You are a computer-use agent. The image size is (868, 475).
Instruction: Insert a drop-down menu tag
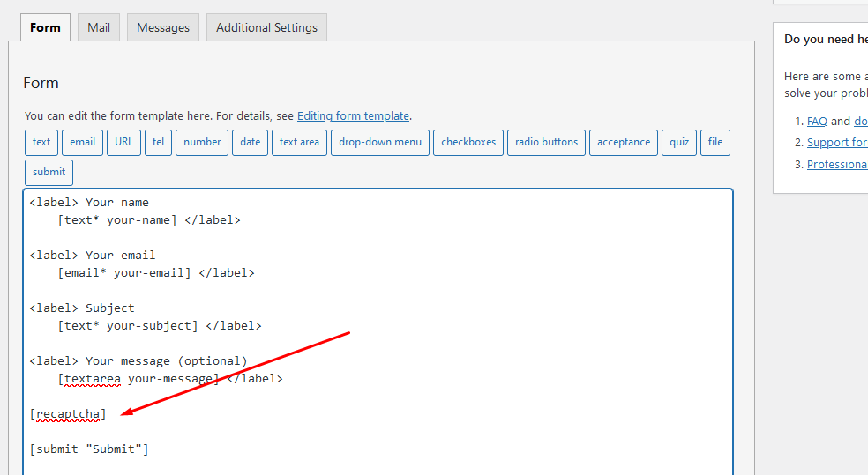[380, 143]
